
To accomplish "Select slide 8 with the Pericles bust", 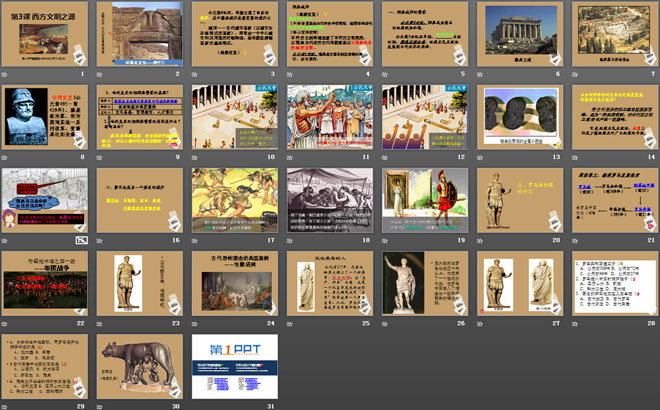I will coord(45,117).
